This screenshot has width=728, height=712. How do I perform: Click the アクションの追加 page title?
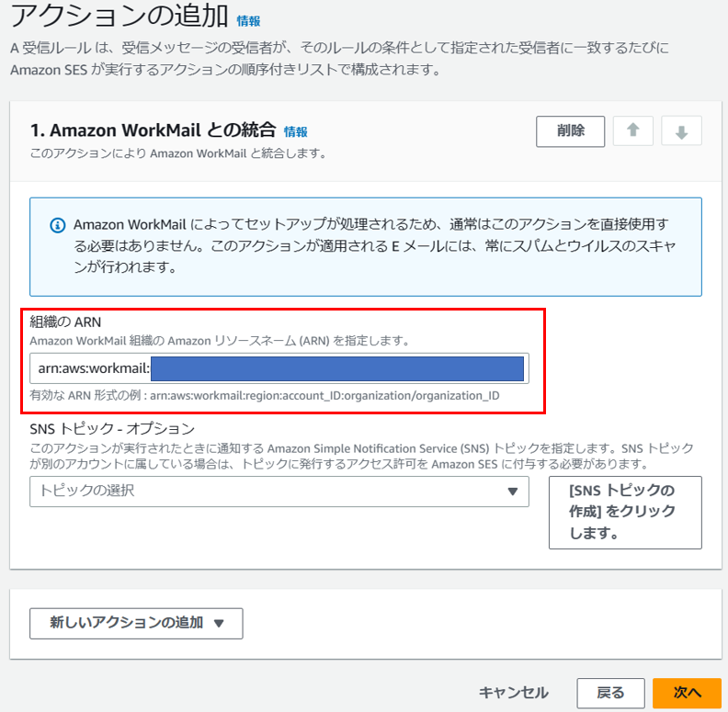click(119, 16)
